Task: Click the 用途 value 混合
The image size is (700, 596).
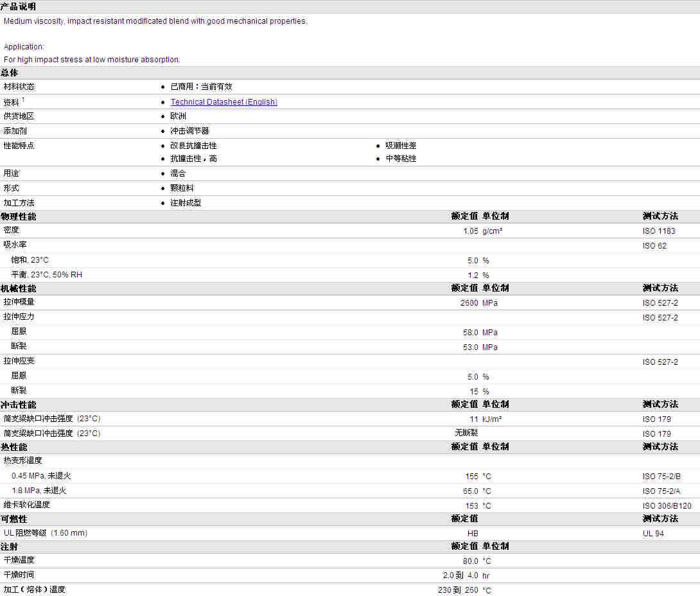Action: pyautogui.click(x=178, y=173)
